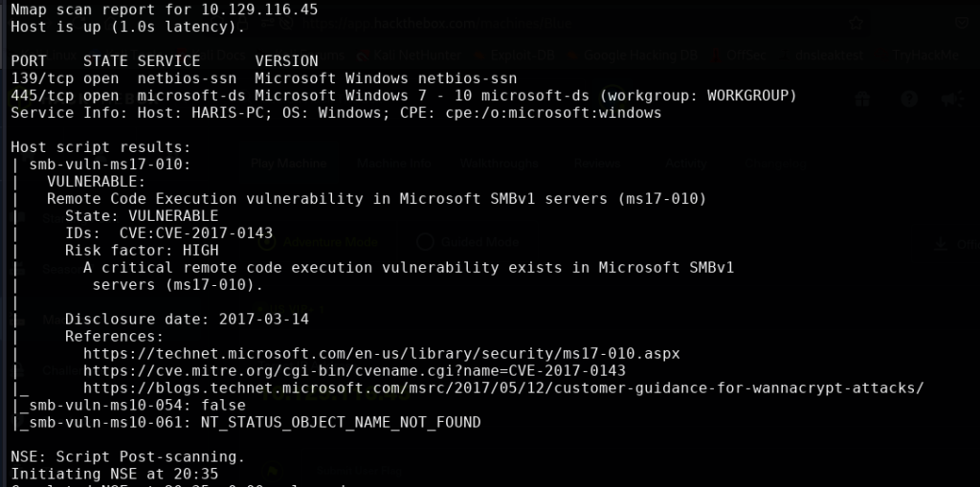The width and height of the screenshot is (980, 487).
Task: Click the Play Machine tab
Action: click(289, 164)
